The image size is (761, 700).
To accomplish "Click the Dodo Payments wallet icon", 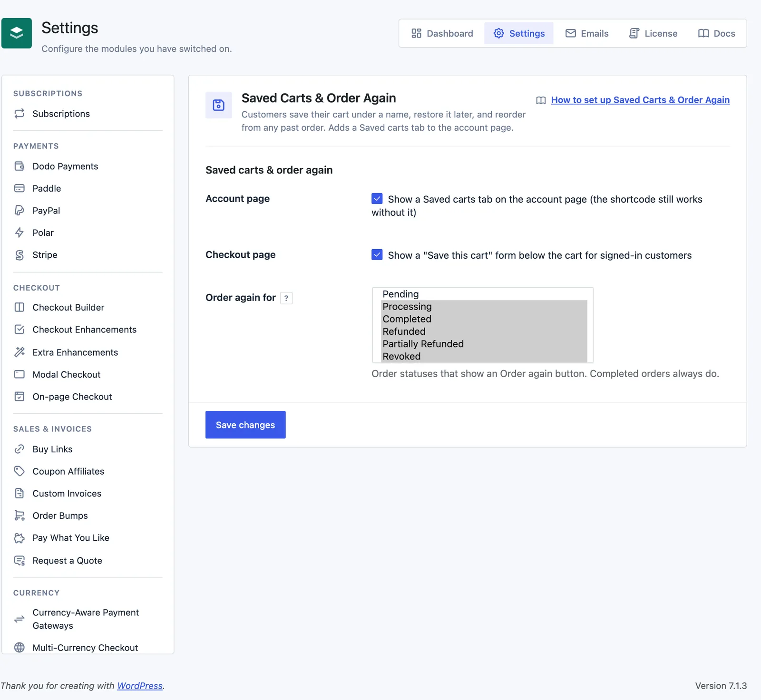I will coord(20,166).
